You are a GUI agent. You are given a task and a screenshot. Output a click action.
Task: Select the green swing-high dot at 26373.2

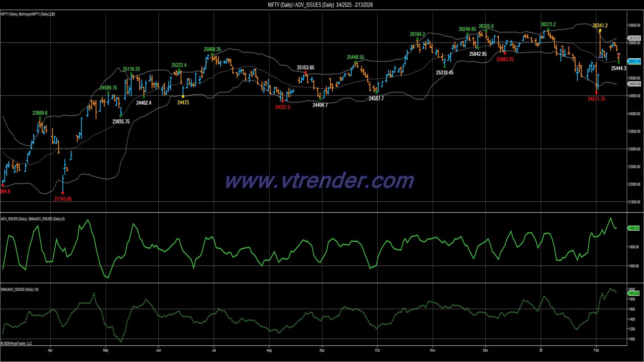click(x=548, y=29)
